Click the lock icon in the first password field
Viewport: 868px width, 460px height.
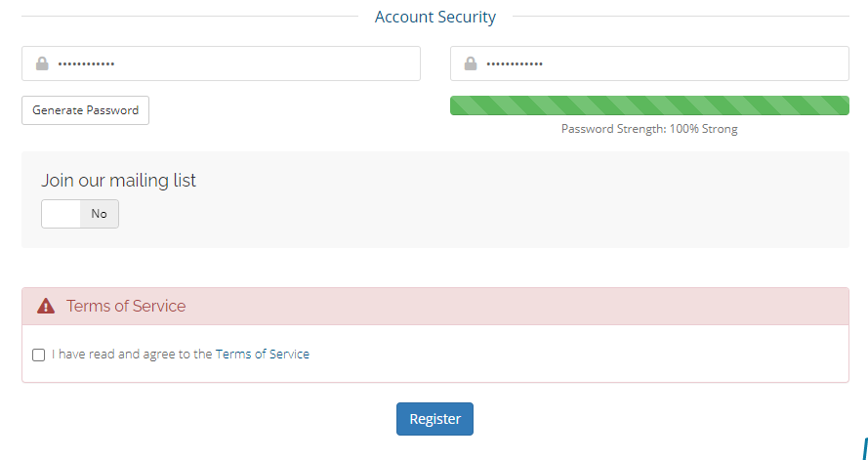click(x=42, y=63)
